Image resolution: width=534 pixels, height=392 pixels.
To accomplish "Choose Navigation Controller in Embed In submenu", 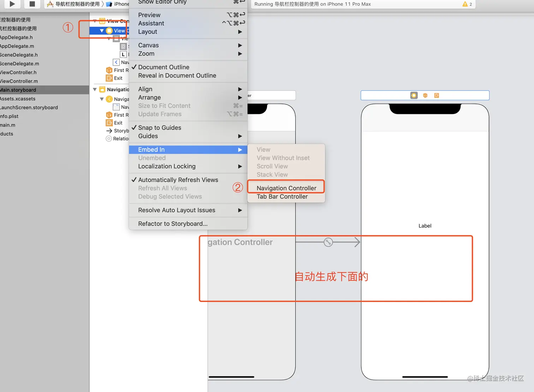I will (286, 188).
